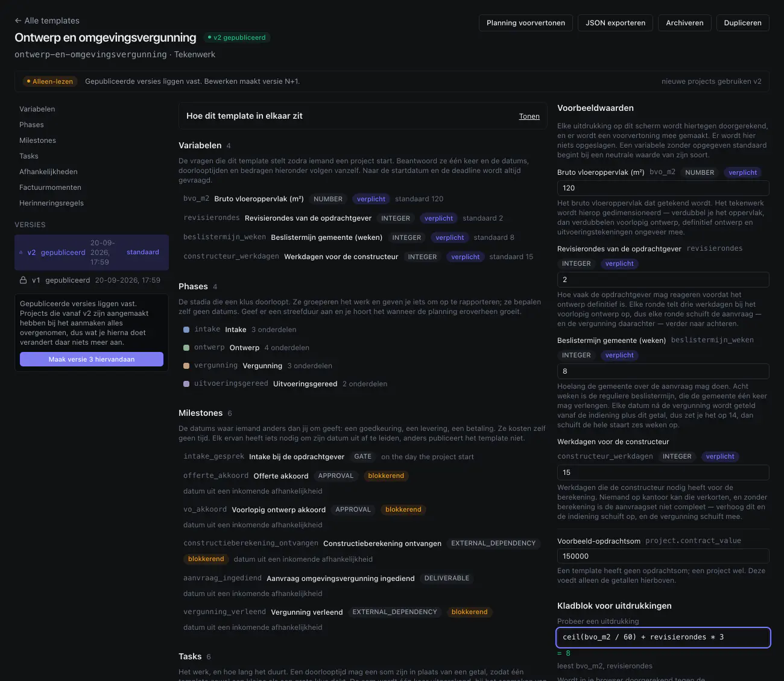Click the Intake bij de opdrachtgever milestone
Image resolution: width=784 pixels, height=681 pixels.
tap(297, 457)
